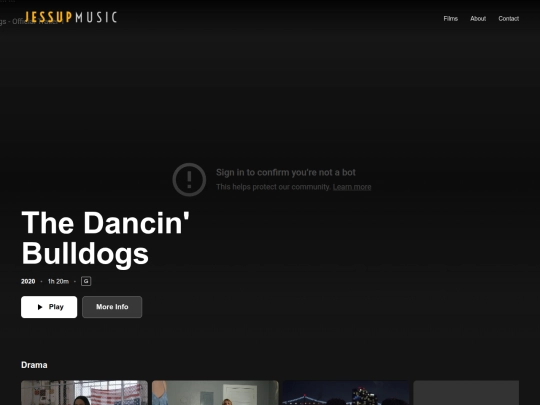Viewport: 540px width, 405px height.
Task: Click the 'Sign in to confirm you're not a bot' text
Action: 285,172
